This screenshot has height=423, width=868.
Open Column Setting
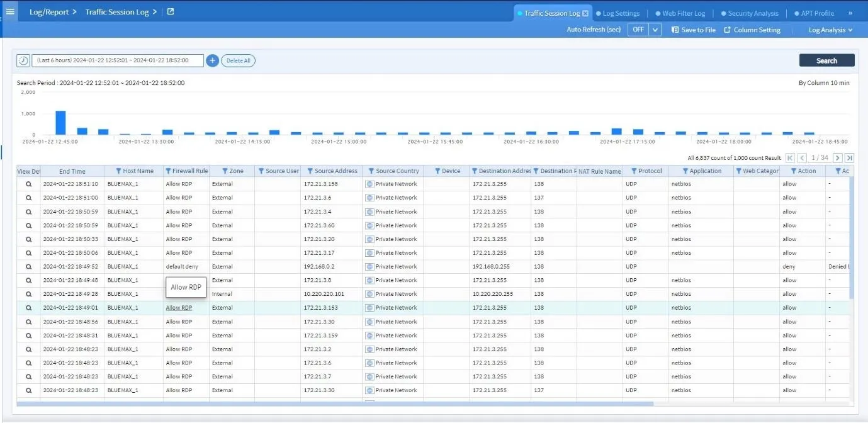pos(752,30)
